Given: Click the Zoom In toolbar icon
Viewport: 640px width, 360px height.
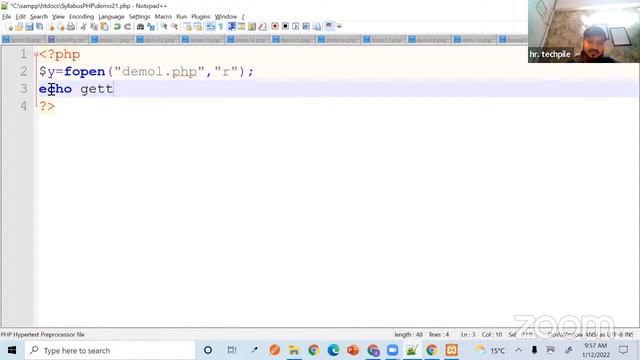Looking at the screenshot, I should pos(164,27).
